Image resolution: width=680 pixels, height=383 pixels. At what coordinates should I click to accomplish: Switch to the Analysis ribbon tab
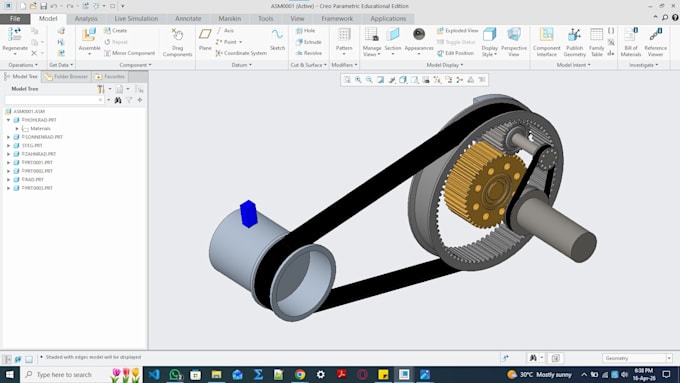click(86, 19)
